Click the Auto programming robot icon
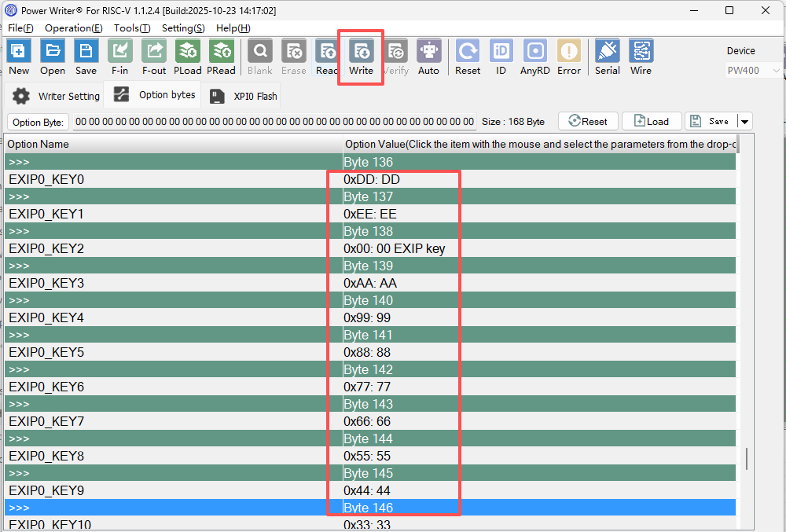 428,52
